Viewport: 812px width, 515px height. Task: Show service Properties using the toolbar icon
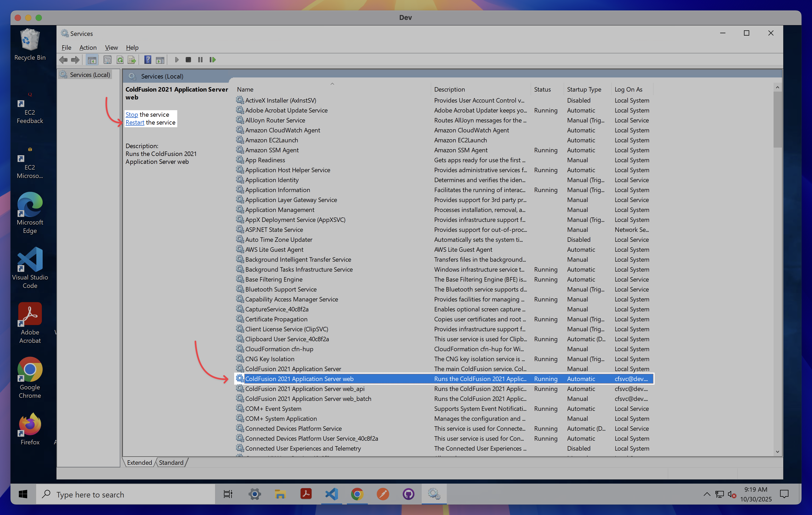(x=108, y=60)
